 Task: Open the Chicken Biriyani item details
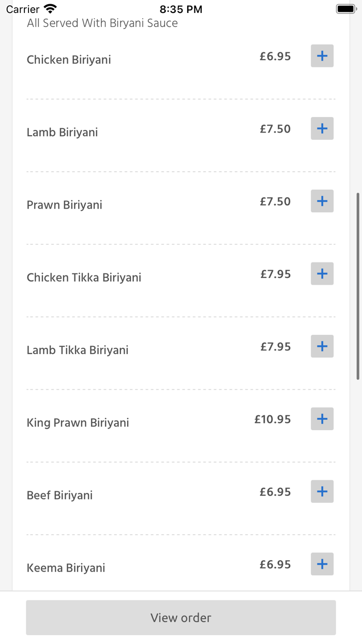[69, 60]
